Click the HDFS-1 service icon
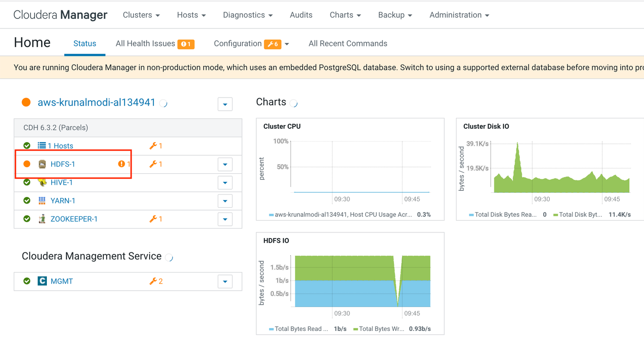Screen dimensions: 644x347 (42, 164)
